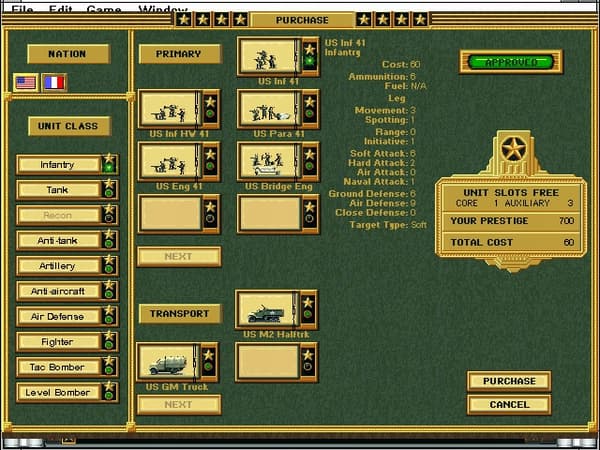
Task: Click the star light next to Tank
Action: (x=109, y=189)
